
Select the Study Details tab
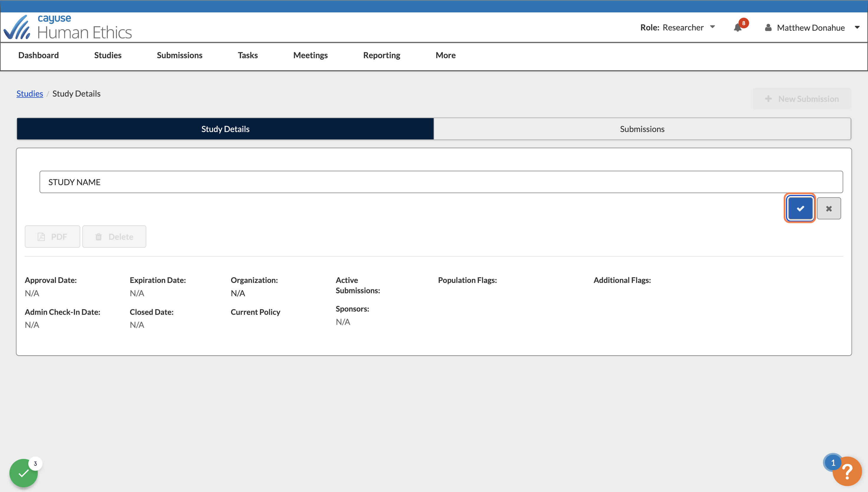click(225, 129)
